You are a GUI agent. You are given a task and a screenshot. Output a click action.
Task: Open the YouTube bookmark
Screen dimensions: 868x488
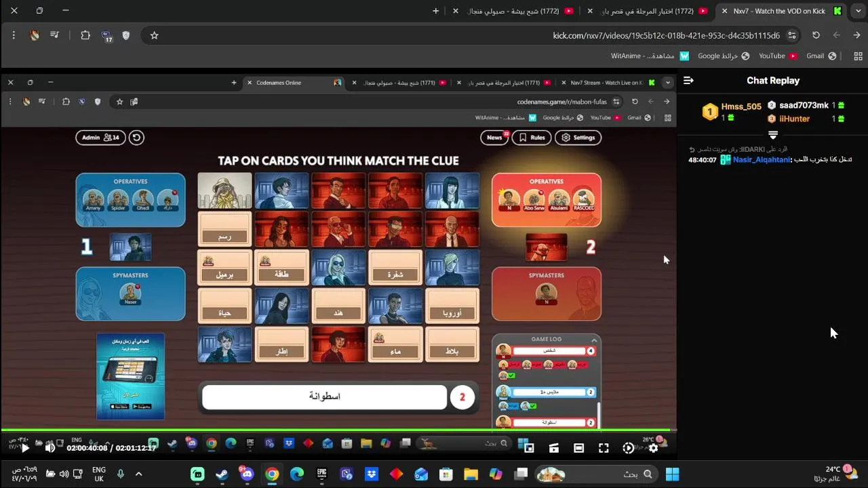pyautogui.click(x=777, y=56)
